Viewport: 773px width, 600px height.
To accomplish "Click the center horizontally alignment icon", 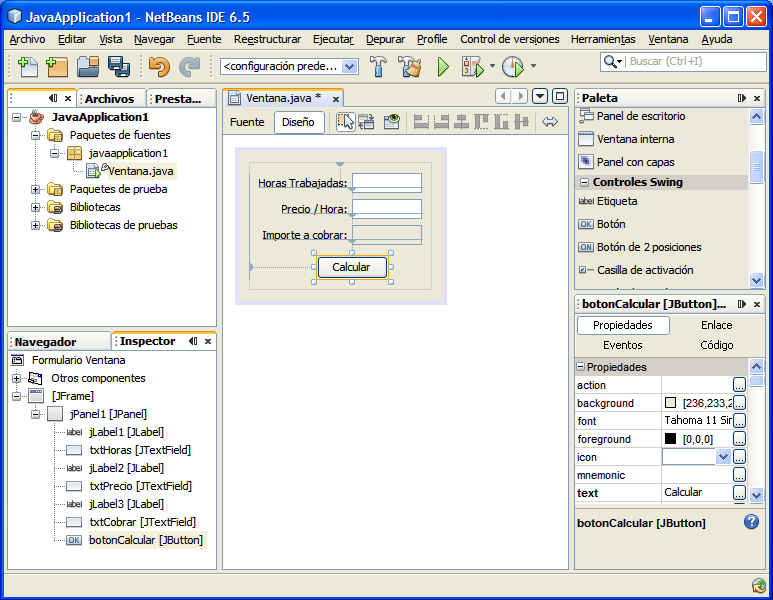I will click(461, 122).
